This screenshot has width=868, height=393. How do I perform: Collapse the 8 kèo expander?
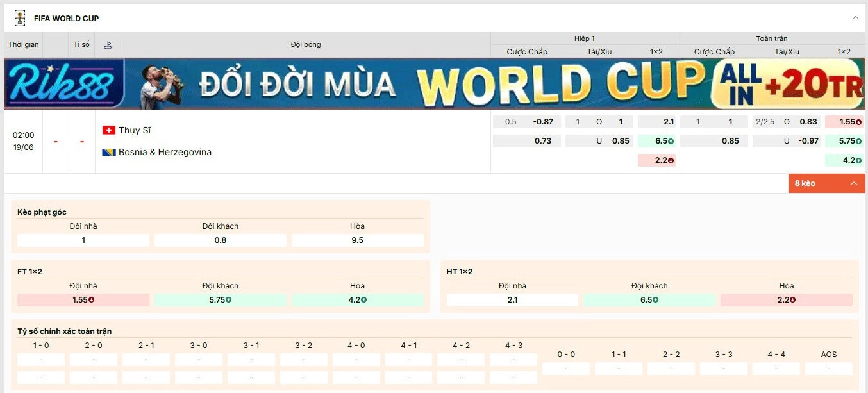[827, 183]
